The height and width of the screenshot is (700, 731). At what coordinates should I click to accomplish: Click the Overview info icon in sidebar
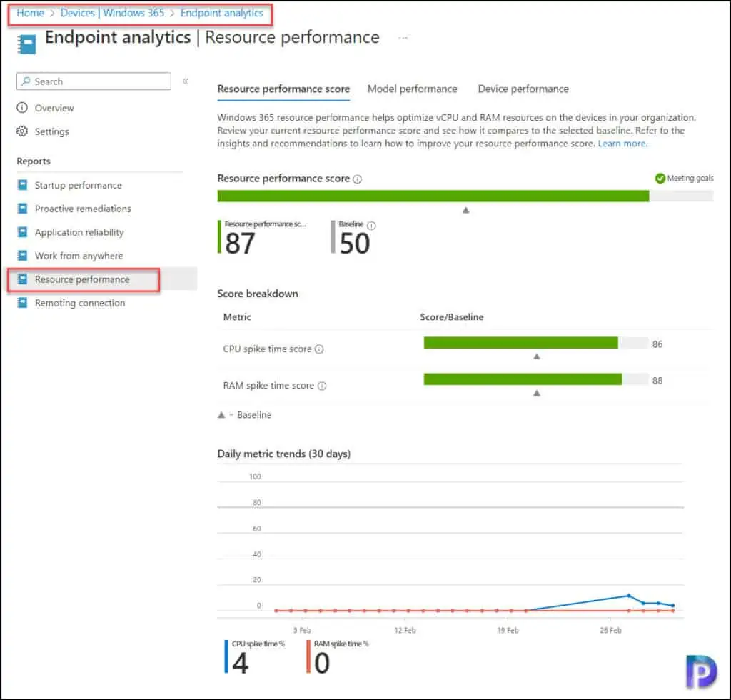(x=22, y=108)
